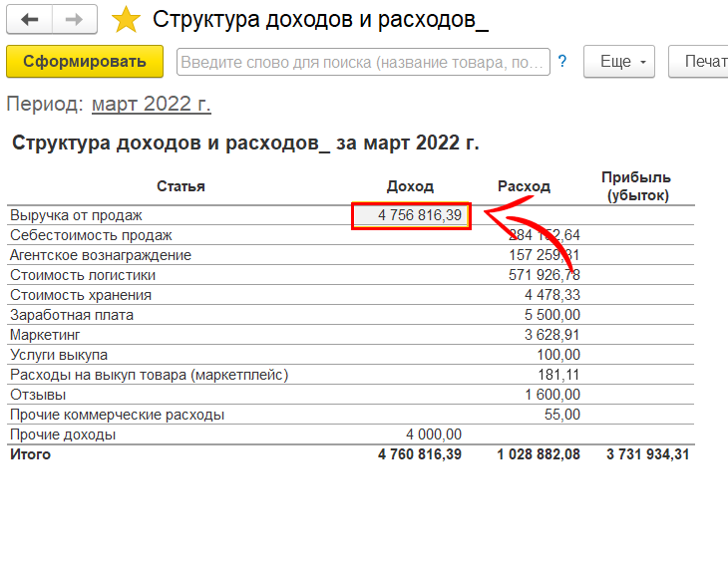Click the Прочие доходы value 4 000,00
This screenshot has height=578, width=728.
click(x=434, y=434)
